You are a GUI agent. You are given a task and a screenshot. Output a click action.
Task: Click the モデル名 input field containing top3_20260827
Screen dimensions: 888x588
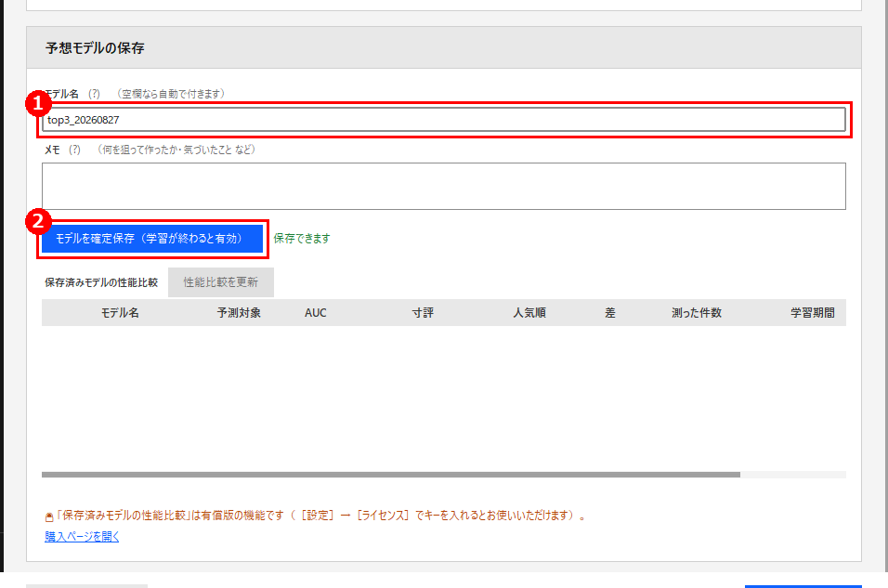[443, 120]
